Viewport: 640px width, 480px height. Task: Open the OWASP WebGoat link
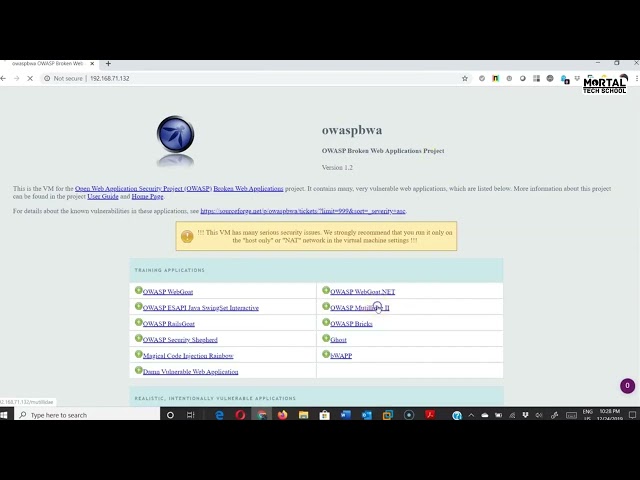point(168,292)
